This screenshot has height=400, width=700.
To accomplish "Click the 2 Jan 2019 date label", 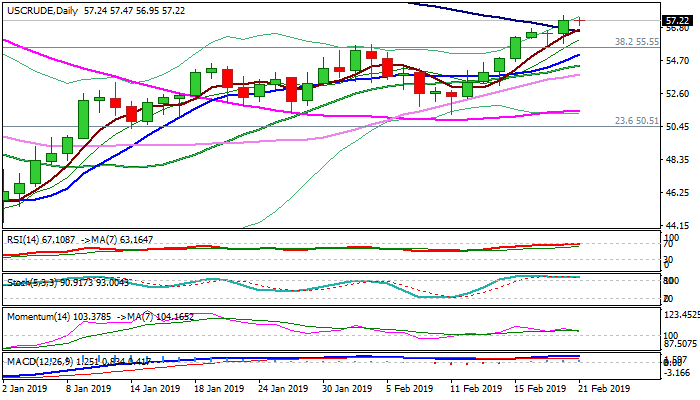I will point(27,387).
